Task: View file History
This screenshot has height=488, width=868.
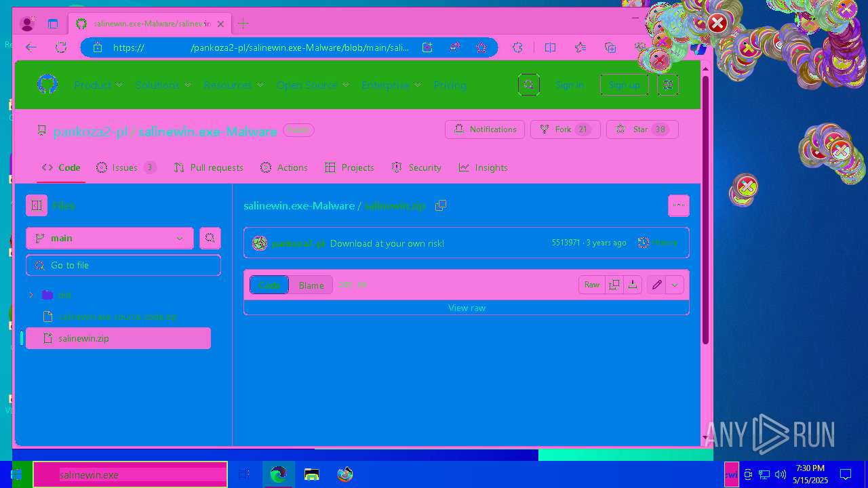Action: [658, 243]
